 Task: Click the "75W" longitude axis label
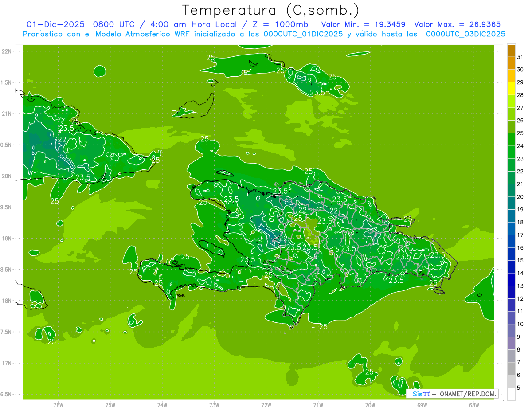point(110,405)
